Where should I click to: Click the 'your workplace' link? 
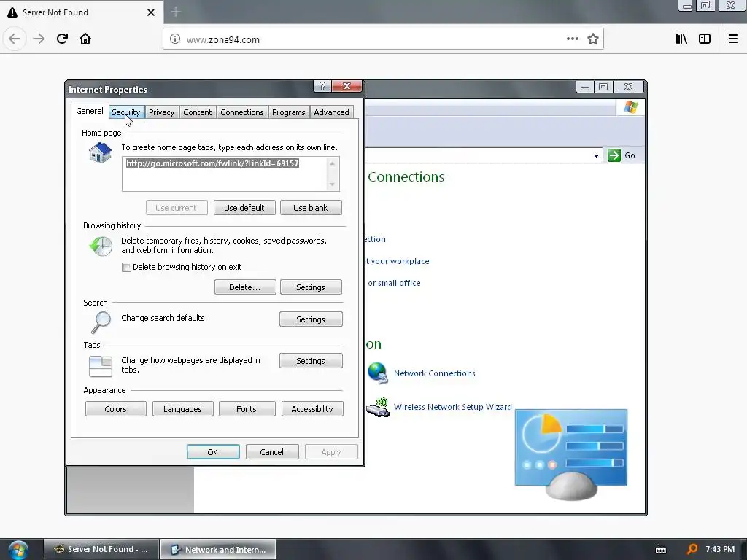pyautogui.click(x=398, y=261)
